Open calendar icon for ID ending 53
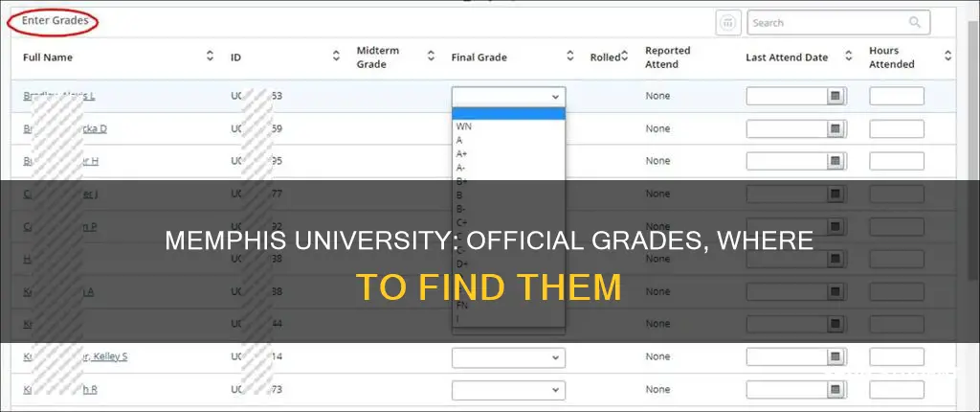 tap(835, 97)
